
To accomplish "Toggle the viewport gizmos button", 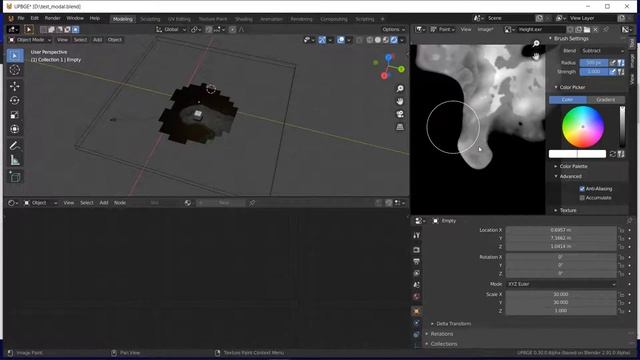I will click(x=322, y=40).
